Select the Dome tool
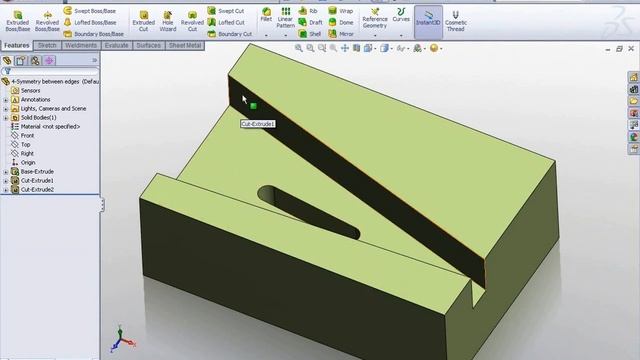Viewport: 640px width, 360px height. tap(341, 22)
